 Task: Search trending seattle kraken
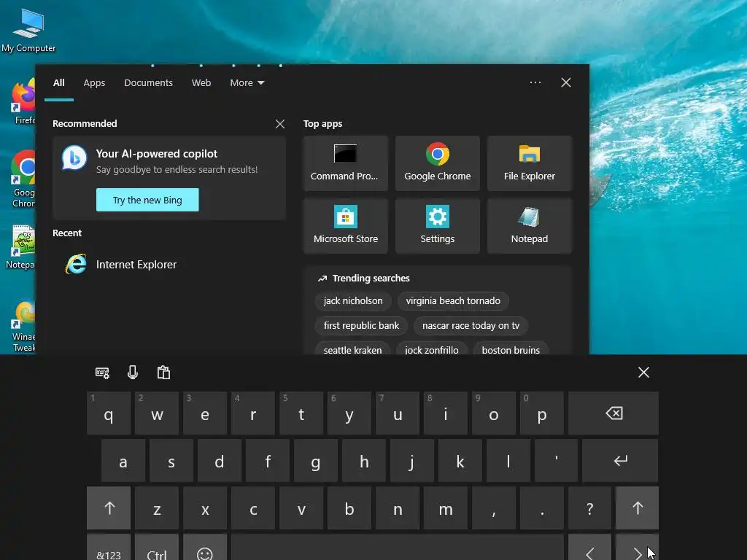[x=352, y=349]
